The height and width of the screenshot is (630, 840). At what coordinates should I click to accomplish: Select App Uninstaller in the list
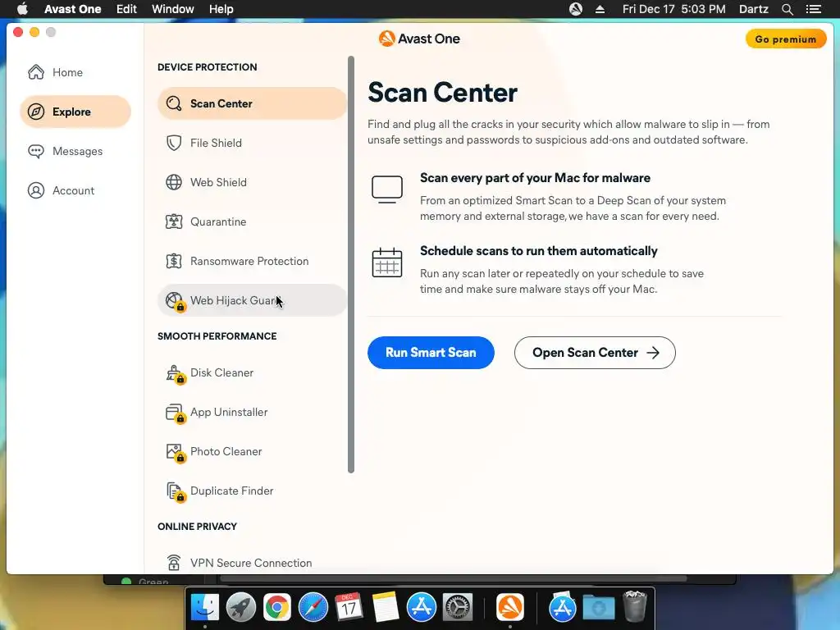(252, 412)
